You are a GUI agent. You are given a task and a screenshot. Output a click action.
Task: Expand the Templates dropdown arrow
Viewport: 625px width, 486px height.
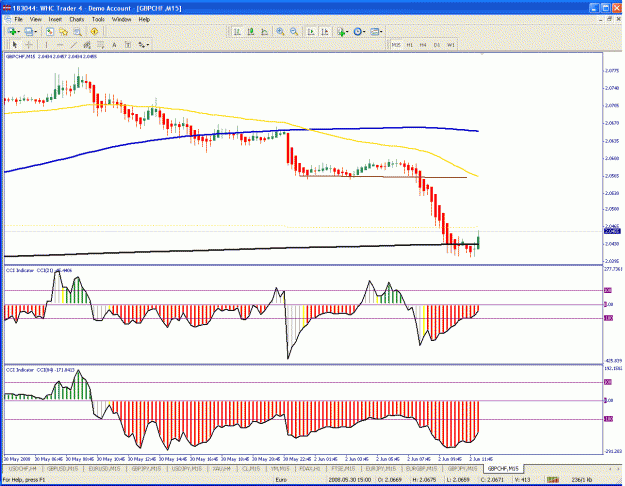click(381, 32)
